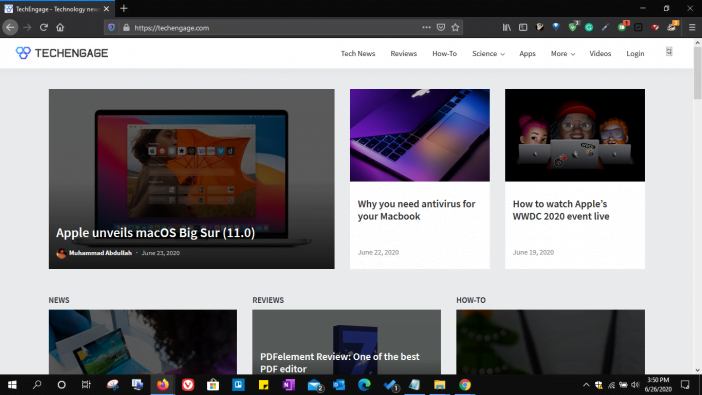
Task: Open Outlook from taskbar
Action: (339, 385)
